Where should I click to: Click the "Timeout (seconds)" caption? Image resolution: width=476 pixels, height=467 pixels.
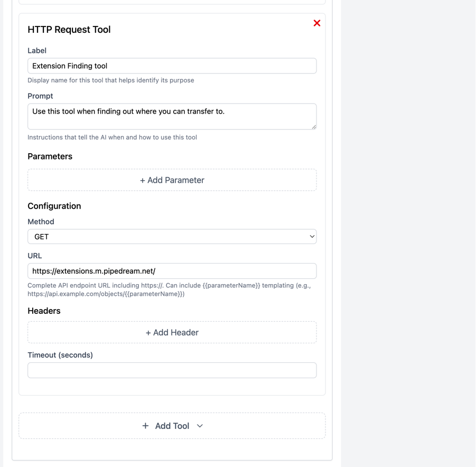coord(60,355)
